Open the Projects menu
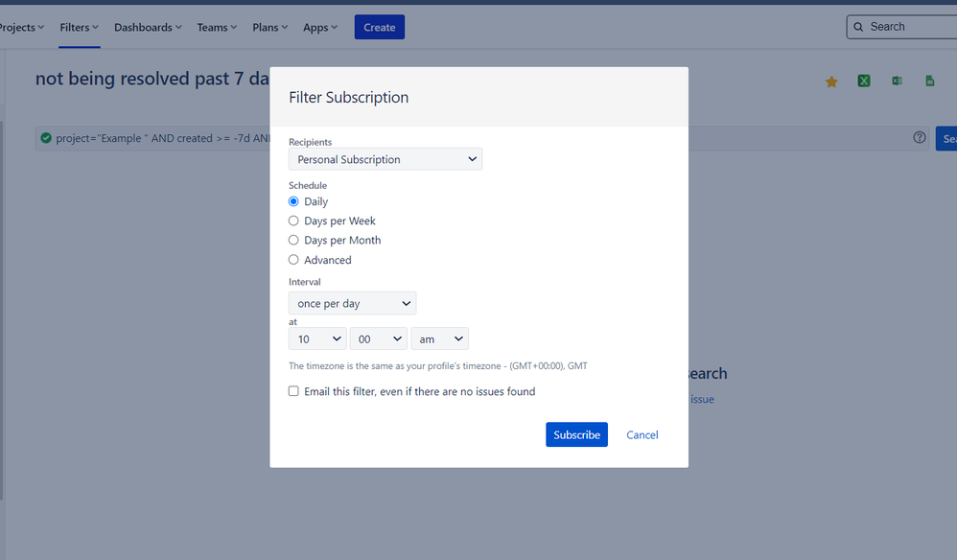957x560 pixels. click(21, 28)
